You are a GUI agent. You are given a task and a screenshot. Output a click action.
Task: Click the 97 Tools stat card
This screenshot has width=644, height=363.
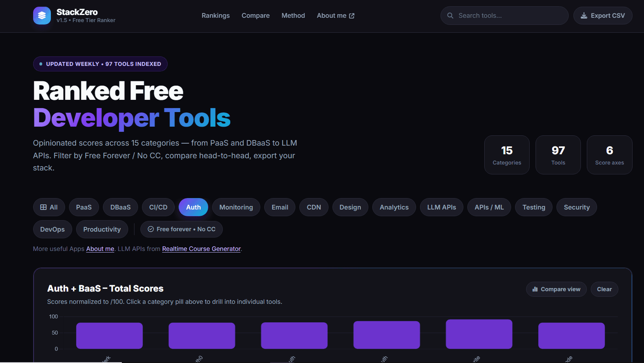[x=558, y=155]
